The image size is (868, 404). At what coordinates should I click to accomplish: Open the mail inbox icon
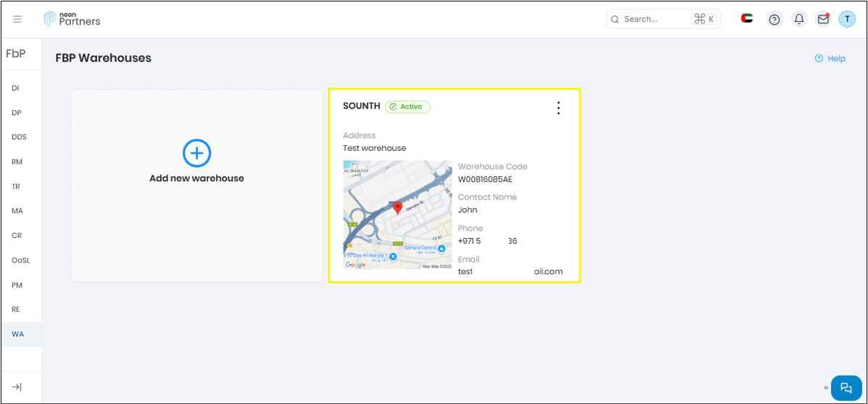[823, 20]
